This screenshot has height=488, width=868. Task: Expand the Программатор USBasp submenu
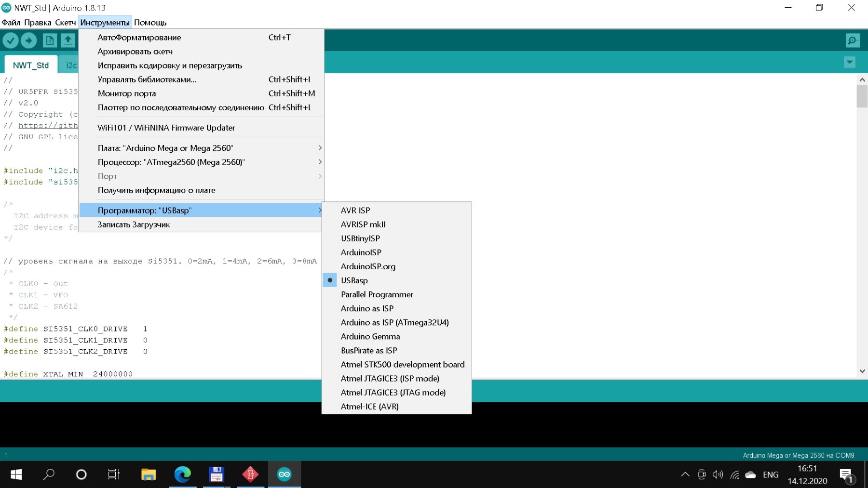pos(201,211)
